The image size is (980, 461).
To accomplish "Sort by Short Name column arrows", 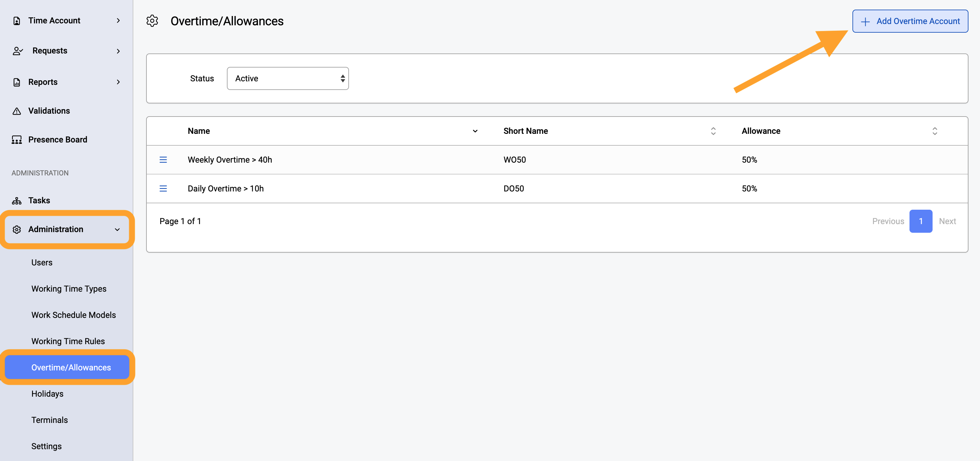I will [x=713, y=131].
